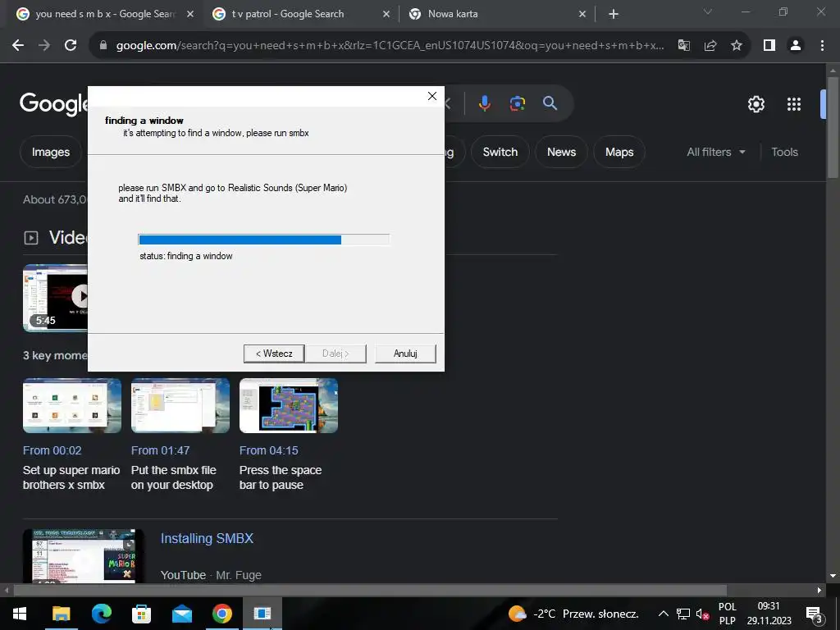Open the Windows Start menu
This screenshot has height=630, width=840.
(20, 614)
